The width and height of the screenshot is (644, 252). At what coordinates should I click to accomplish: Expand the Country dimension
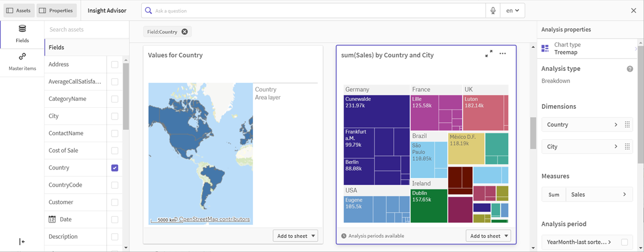click(x=616, y=125)
